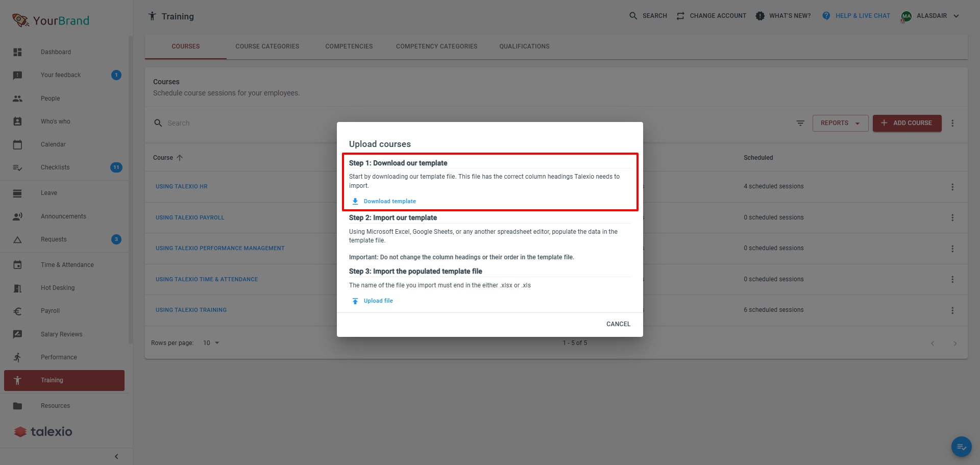Click the Help & Live Chat link text
The height and width of the screenshot is (465, 980).
(863, 16)
